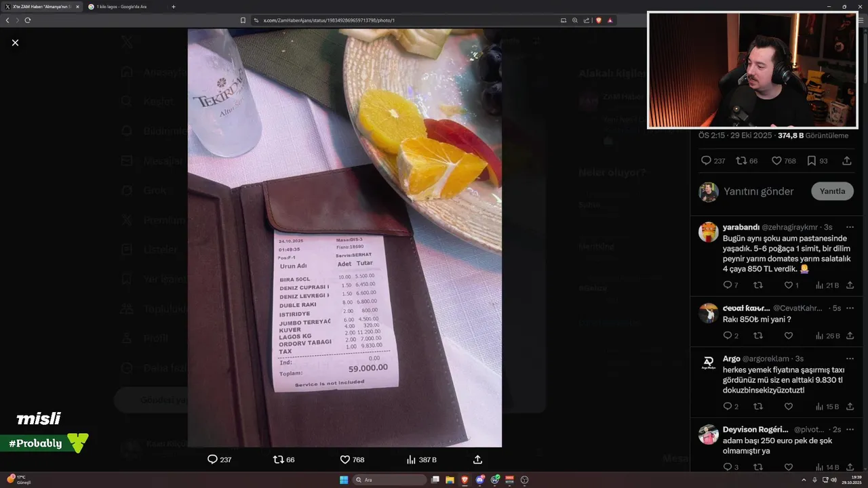Bookmark the post with 93 saves
This screenshot has height=488, width=868.
coord(812,161)
